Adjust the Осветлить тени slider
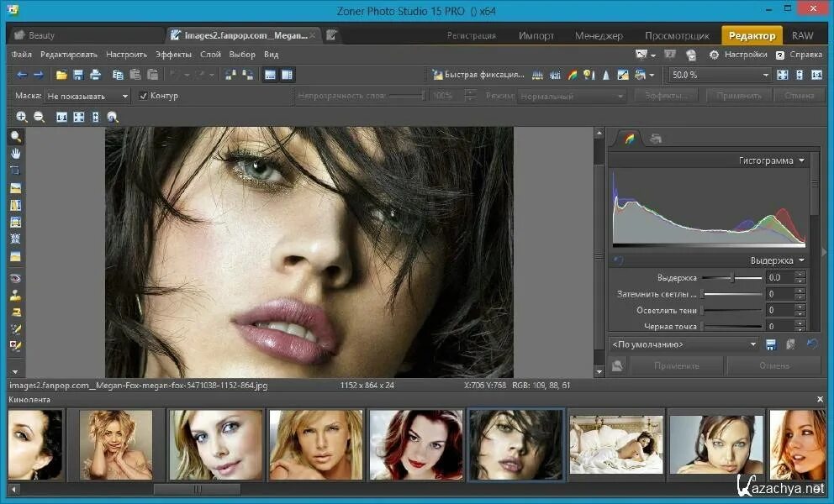834x504 pixels. (x=732, y=310)
